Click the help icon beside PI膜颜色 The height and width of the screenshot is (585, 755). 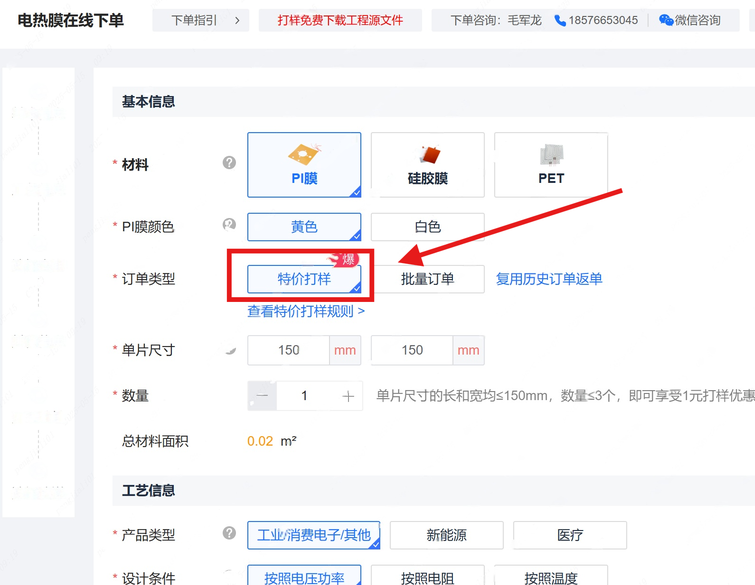point(229,226)
